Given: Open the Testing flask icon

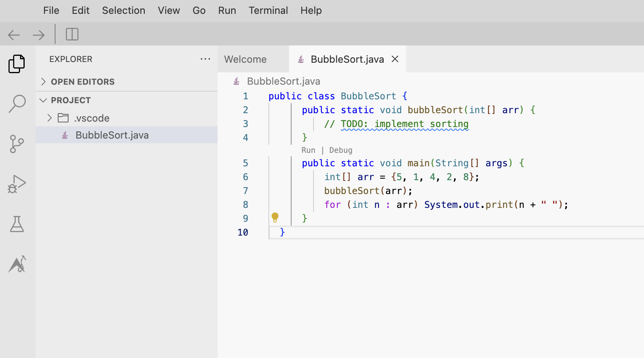Looking at the screenshot, I should pos(17,224).
